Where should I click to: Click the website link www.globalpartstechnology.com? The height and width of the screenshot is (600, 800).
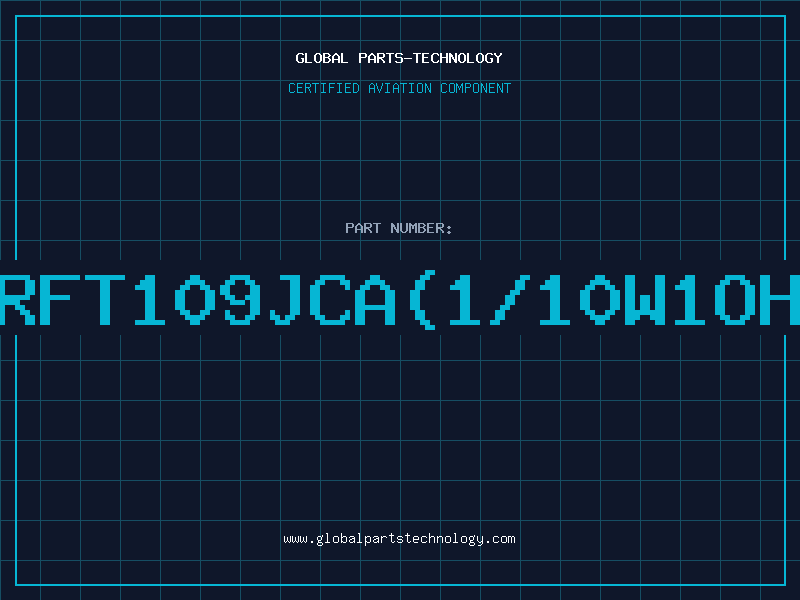(x=399, y=539)
